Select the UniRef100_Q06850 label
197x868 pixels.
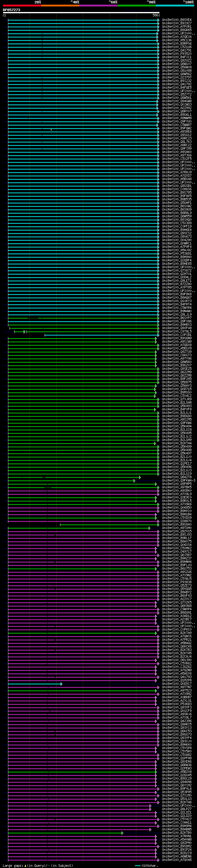(x=176, y=507)
